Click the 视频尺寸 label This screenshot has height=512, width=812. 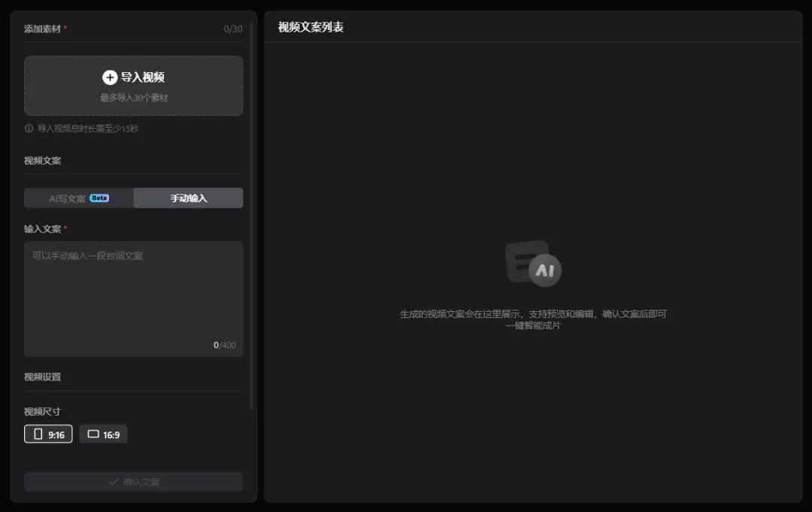coord(42,411)
